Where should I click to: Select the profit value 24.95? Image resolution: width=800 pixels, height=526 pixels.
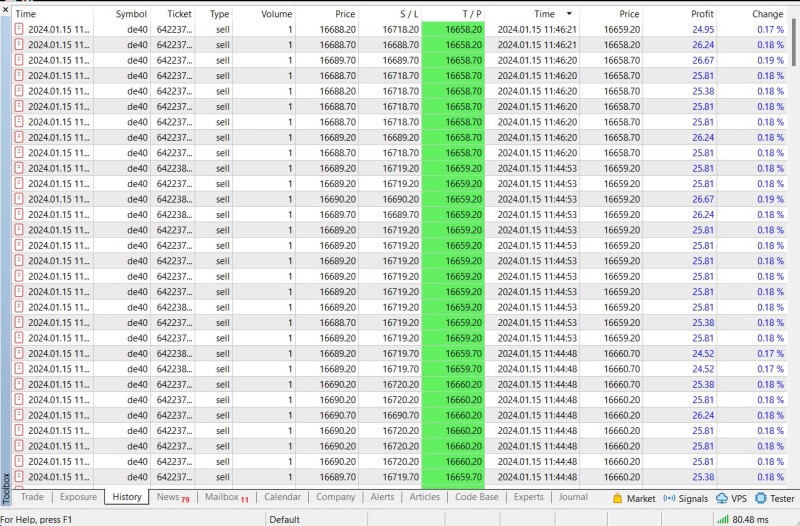pyautogui.click(x=703, y=30)
